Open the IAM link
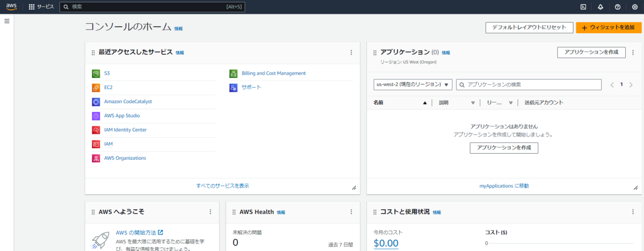This screenshot has width=644, height=251. (x=108, y=144)
